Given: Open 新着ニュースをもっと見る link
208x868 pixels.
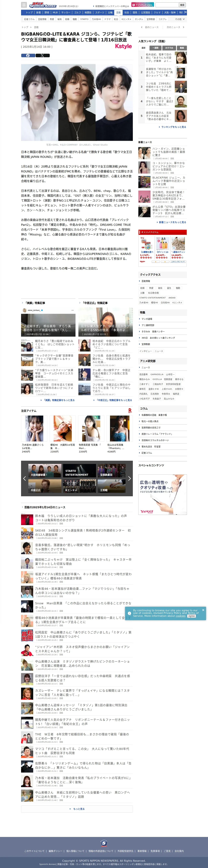Looking at the screenshot, I should [x=172, y=222].
